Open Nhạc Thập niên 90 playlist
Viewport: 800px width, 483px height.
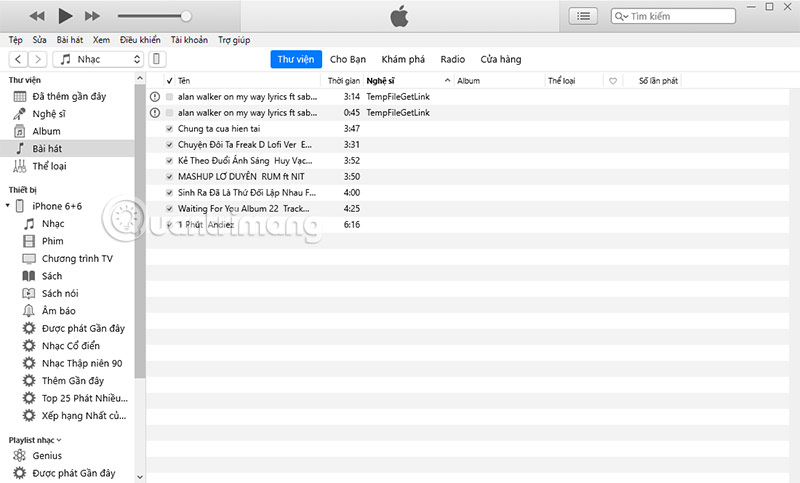tap(82, 363)
